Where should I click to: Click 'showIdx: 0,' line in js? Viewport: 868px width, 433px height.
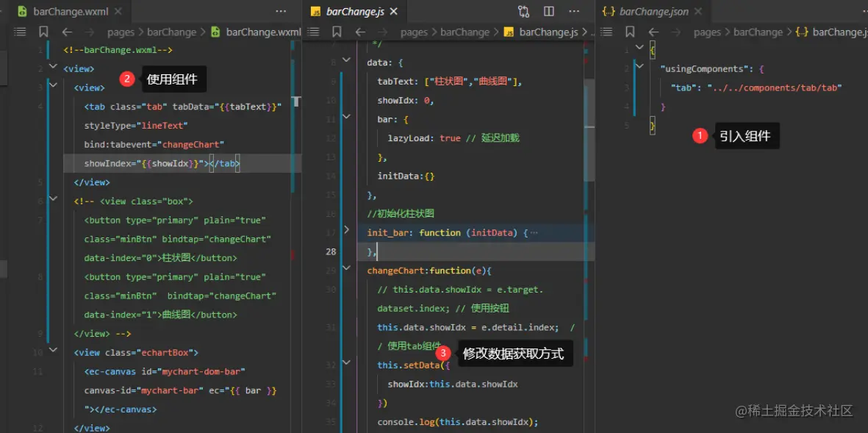[x=406, y=100]
